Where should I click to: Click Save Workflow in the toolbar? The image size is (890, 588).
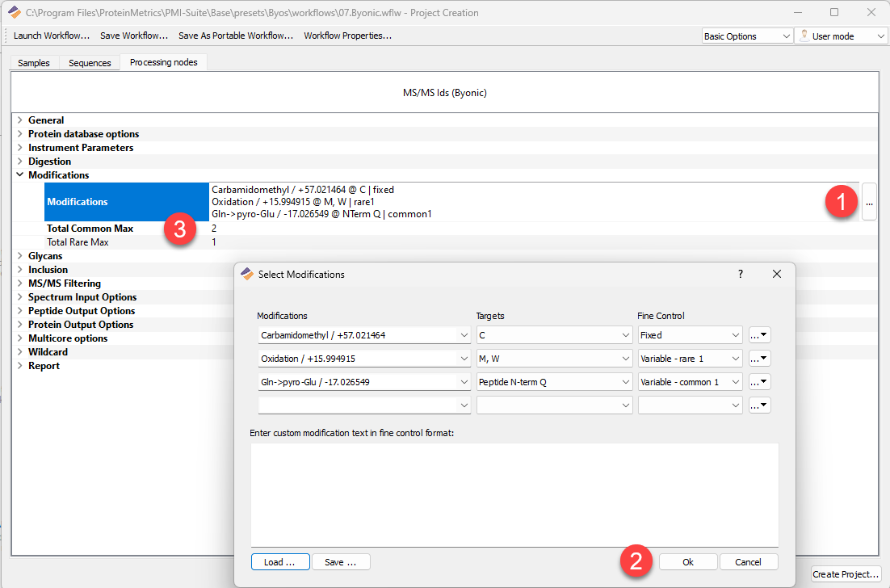coord(134,36)
